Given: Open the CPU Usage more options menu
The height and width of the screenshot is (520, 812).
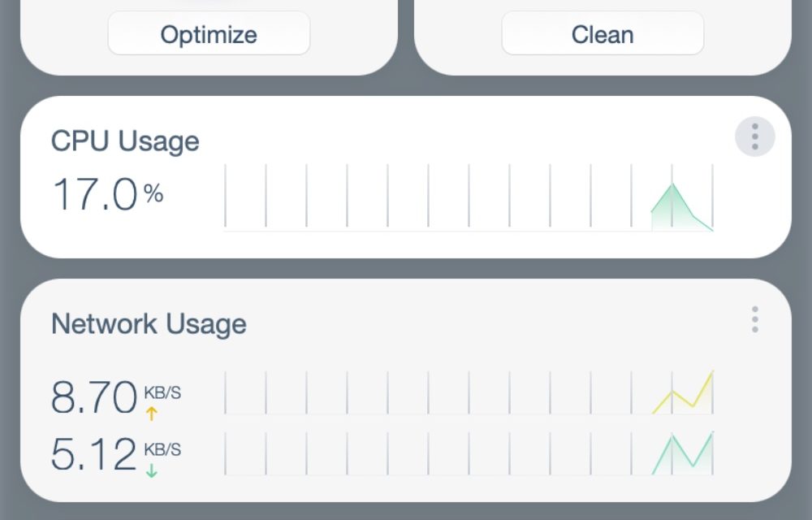Looking at the screenshot, I should click(754, 137).
